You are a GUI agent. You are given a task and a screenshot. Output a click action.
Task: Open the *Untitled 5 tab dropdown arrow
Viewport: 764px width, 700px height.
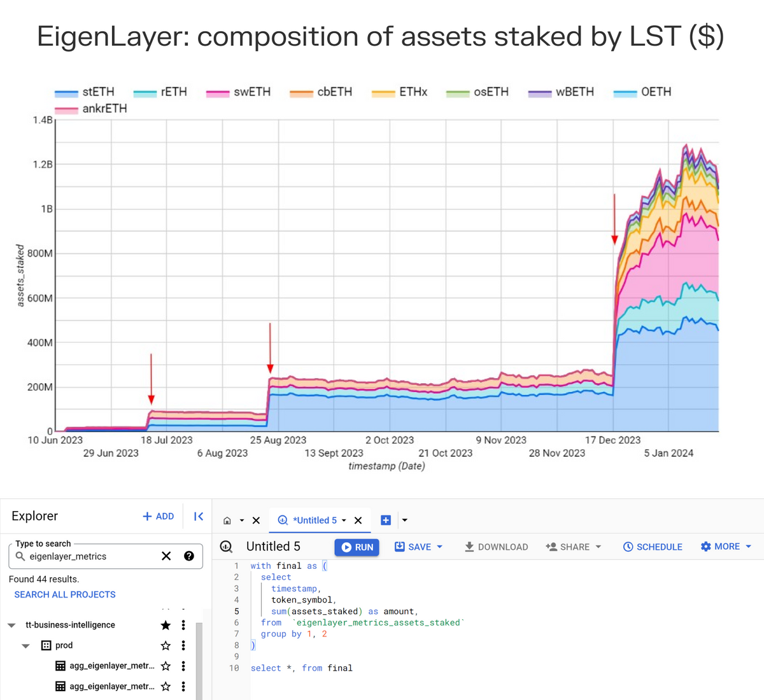pos(344,521)
